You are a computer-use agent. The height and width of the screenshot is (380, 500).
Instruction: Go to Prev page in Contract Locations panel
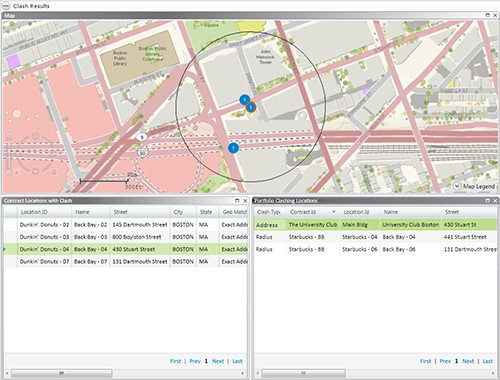(x=195, y=361)
